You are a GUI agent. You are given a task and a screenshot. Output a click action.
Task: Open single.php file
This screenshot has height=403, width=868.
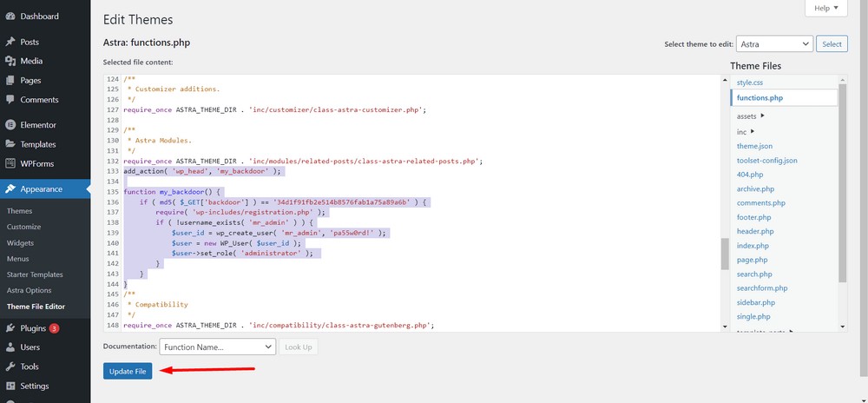point(753,317)
